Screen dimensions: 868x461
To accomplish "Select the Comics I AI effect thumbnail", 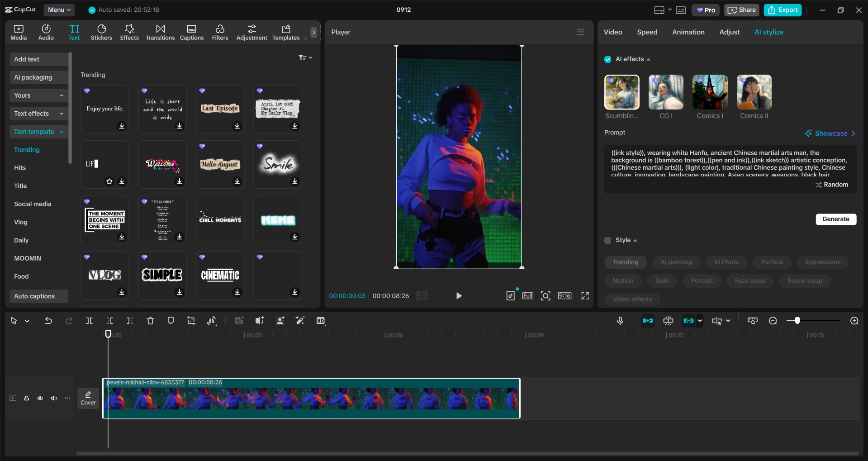I will [710, 92].
